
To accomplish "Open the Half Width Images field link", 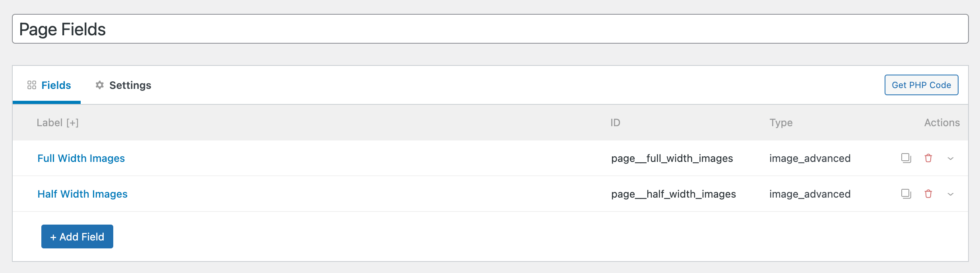I will pos(82,194).
